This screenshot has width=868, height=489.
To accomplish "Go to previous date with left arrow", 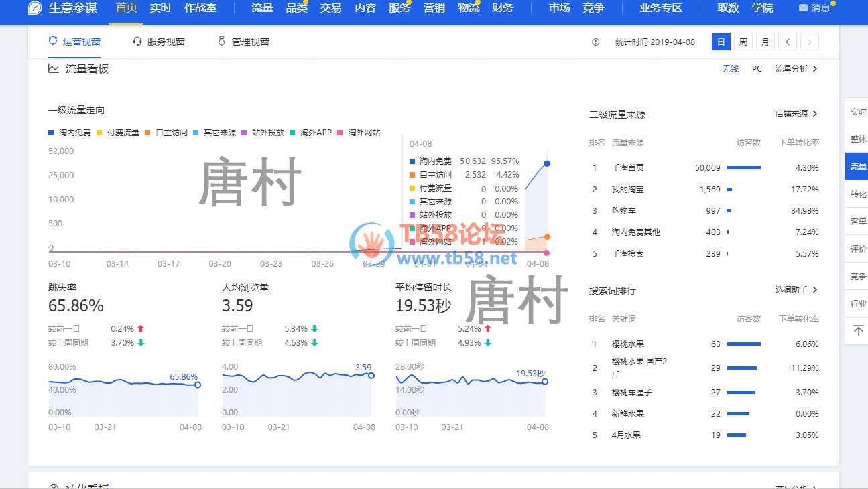I will 788,42.
